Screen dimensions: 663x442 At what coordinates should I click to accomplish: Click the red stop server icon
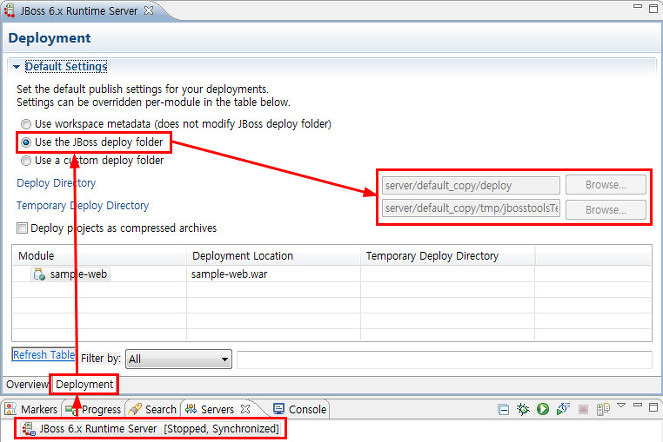pos(583,409)
